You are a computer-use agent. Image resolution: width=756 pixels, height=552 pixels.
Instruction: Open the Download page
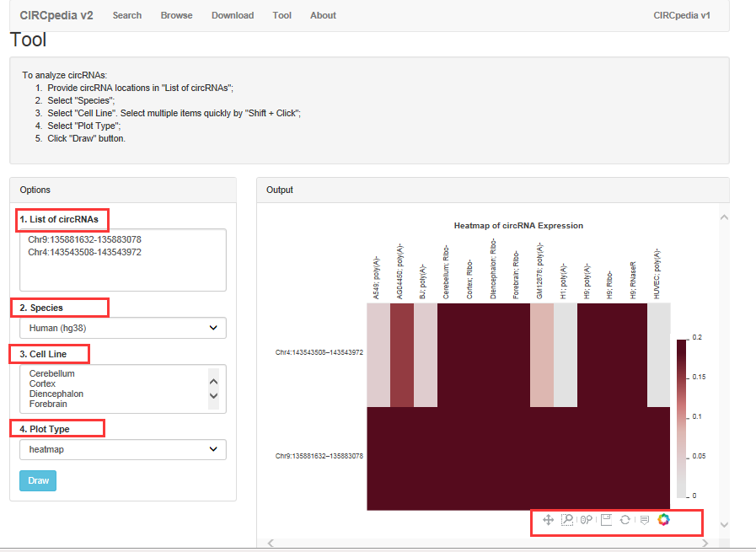click(x=233, y=15)
